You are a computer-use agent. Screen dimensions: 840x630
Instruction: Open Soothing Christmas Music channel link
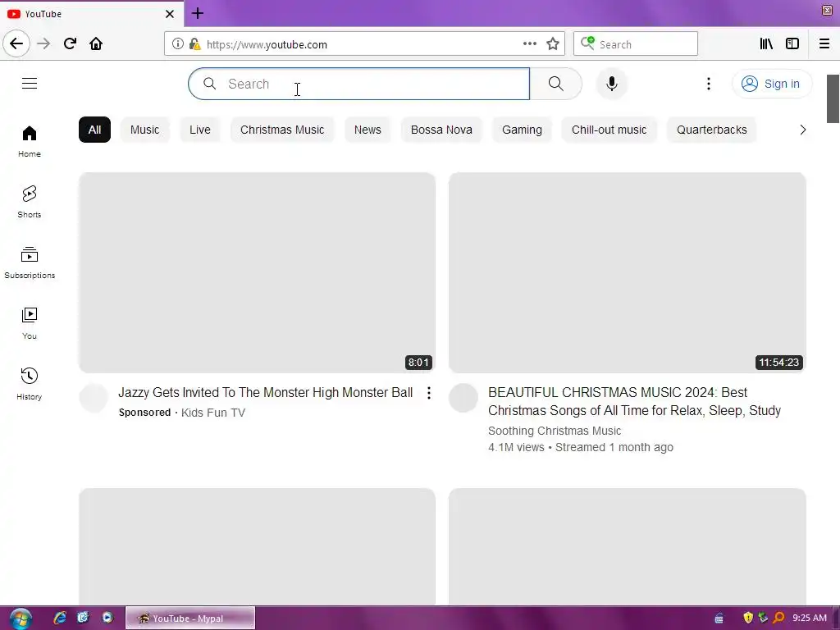(555, 431)
